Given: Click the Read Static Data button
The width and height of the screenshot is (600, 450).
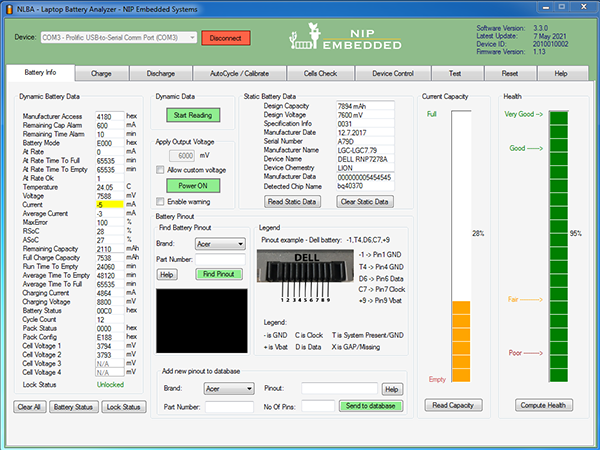Looking at the screenshot, I should 290,201.
